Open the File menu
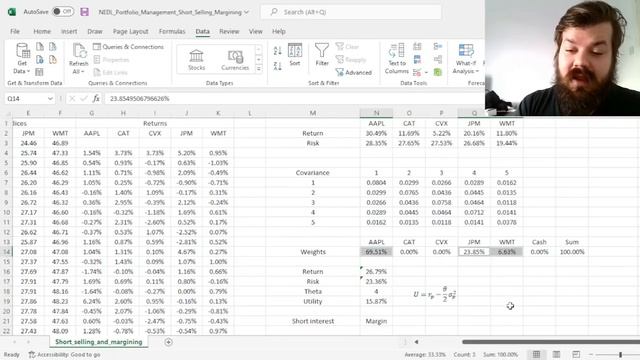Image resolution: width=640 pixels, height=360 pixels. pyautogui.click(x=15, y=31)
